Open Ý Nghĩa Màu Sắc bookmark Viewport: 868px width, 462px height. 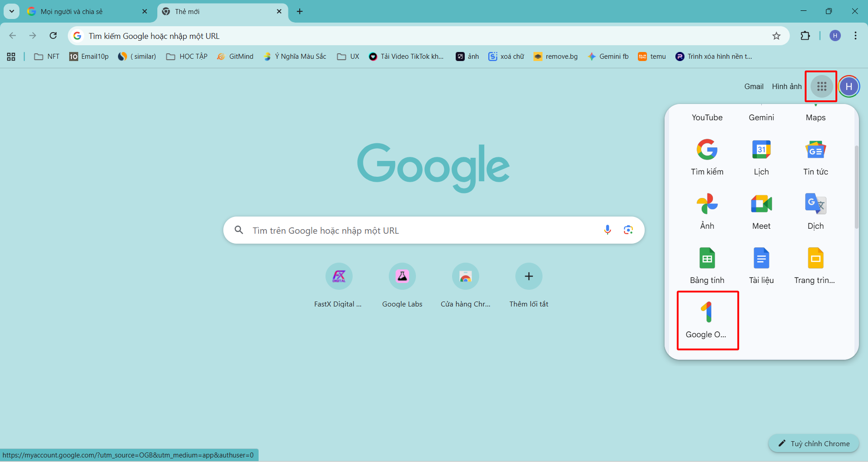pos(295,57)
